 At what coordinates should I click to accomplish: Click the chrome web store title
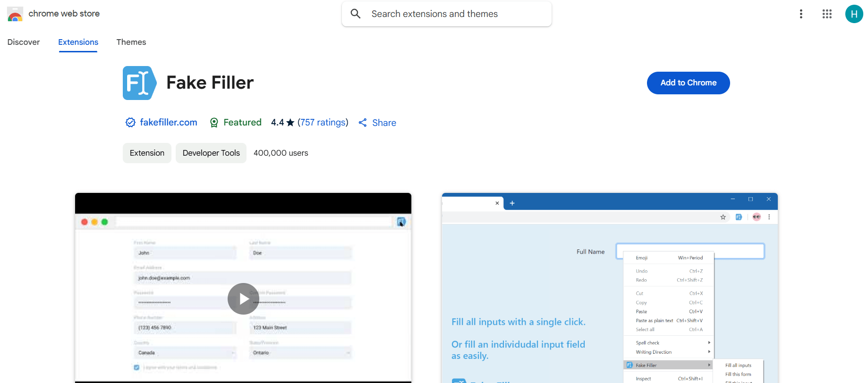click(64, 14)
